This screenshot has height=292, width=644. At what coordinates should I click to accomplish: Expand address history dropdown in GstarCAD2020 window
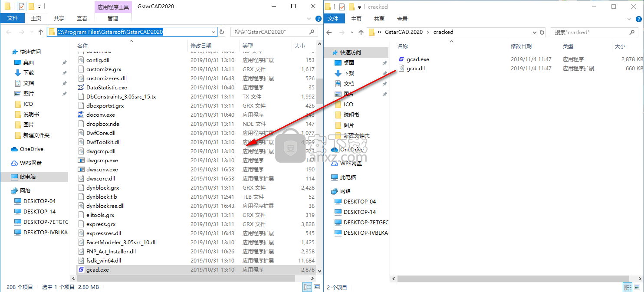pyautogui.click(x=213, y=32)
